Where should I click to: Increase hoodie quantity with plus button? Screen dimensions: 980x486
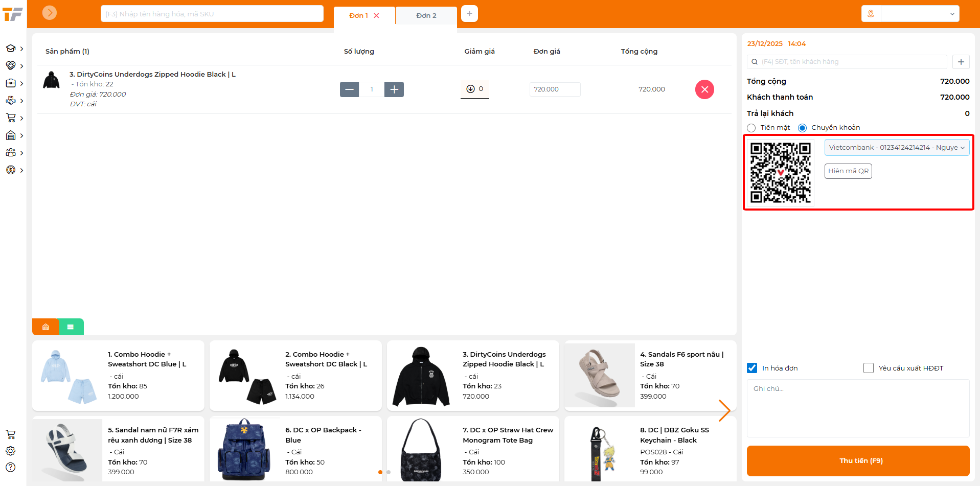[x=394, y=89]
